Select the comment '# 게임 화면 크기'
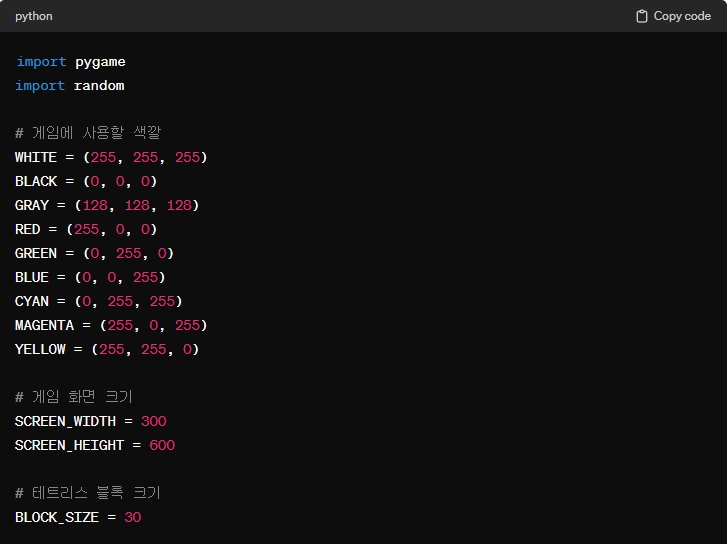 (x=74, y=397)
